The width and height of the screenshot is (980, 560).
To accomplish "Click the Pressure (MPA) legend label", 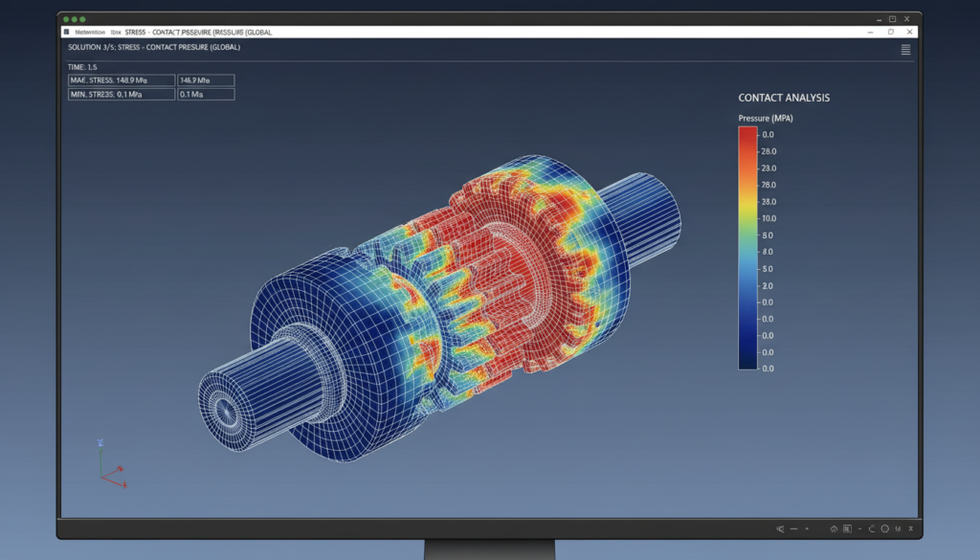I will 765,118.
